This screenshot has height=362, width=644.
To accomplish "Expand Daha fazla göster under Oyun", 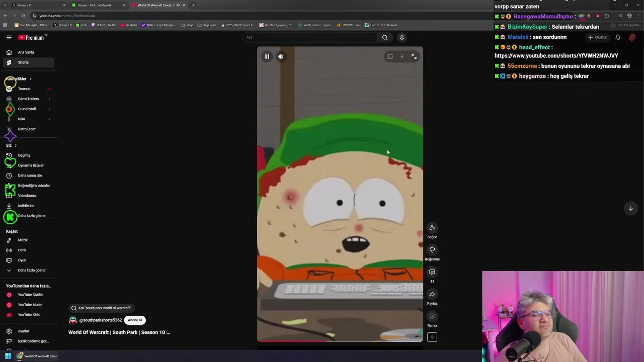I will pos(28,270).
